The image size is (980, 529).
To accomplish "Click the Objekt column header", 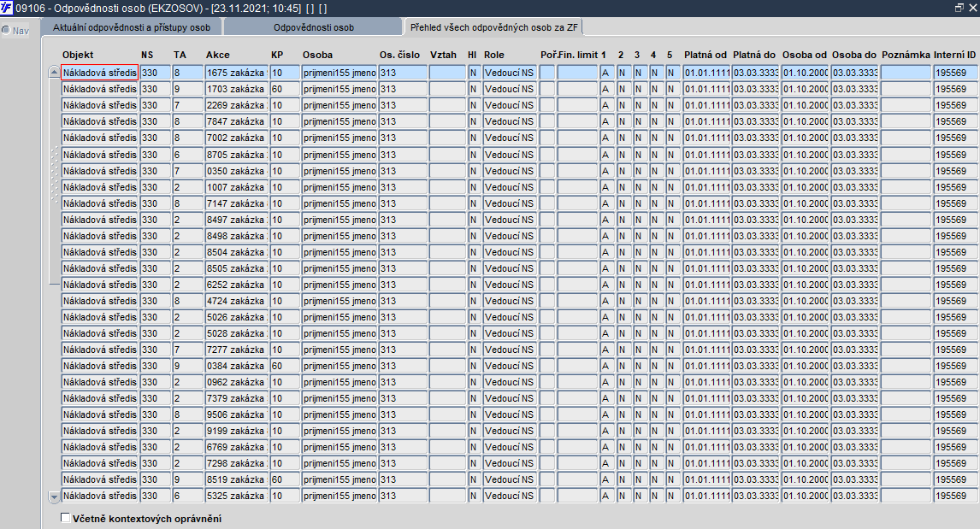I will 78,55.
